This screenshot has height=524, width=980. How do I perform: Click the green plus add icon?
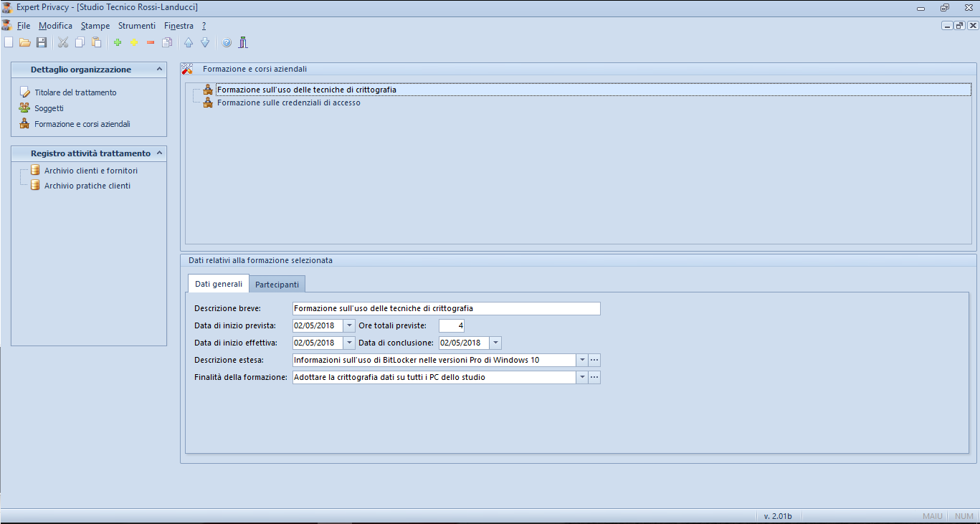(x=118, y=42)
